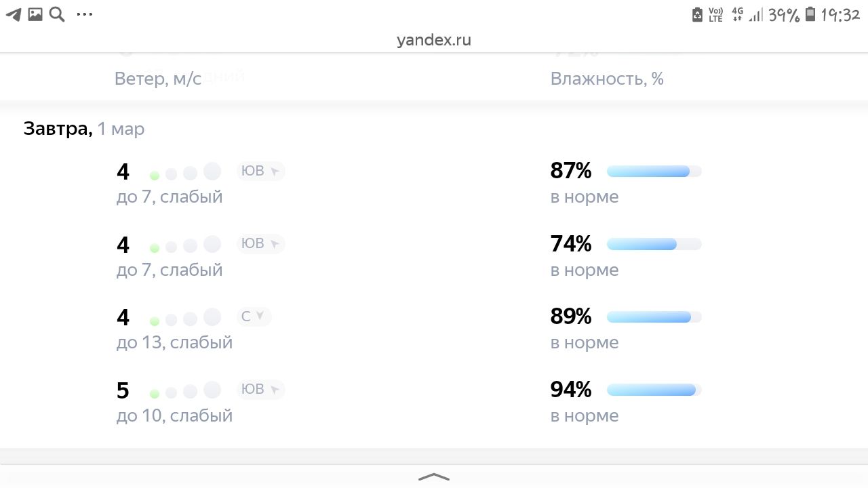
Task: Tap the magnifier search icon in status bar
Action: coord(57,14)
